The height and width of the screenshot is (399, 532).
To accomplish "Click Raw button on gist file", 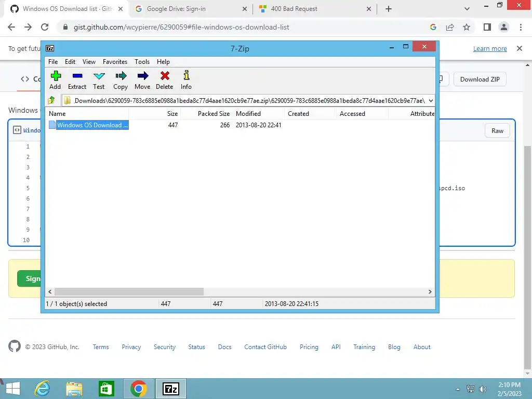I will coord(497,130).
